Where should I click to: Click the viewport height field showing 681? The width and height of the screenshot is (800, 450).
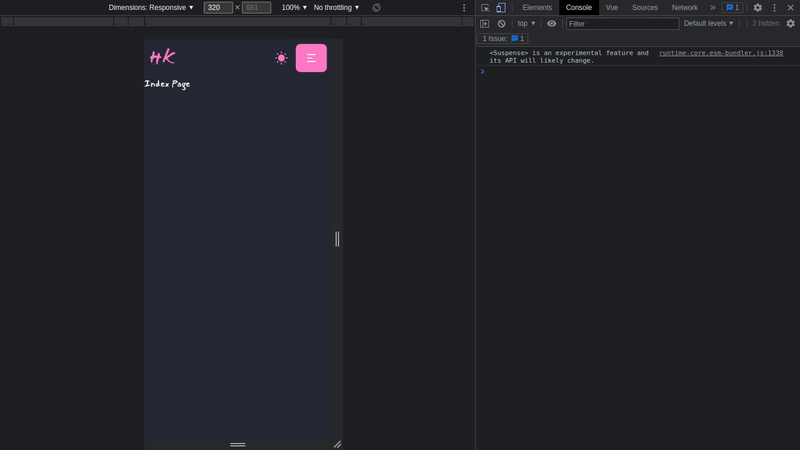[x=256, y=8]
